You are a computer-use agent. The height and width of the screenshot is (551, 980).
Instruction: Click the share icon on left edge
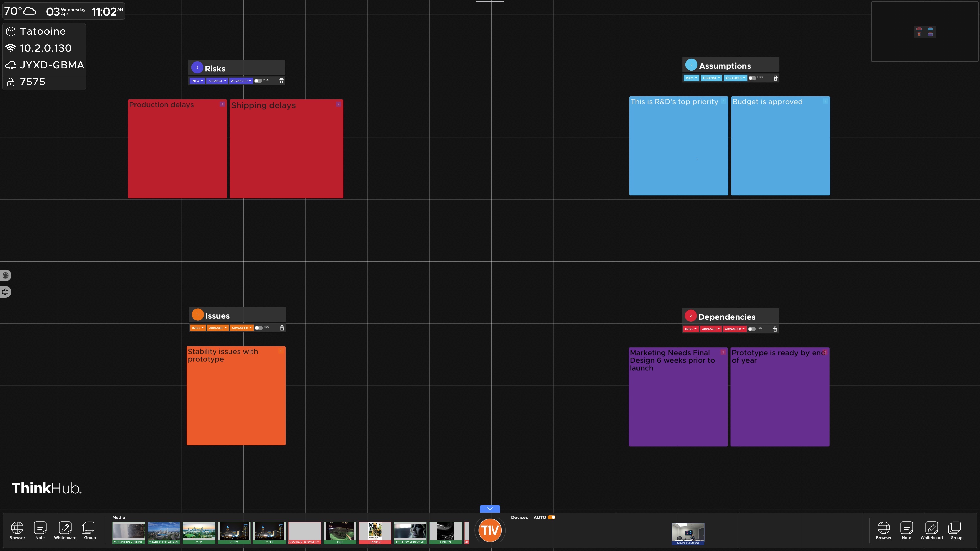5,292
